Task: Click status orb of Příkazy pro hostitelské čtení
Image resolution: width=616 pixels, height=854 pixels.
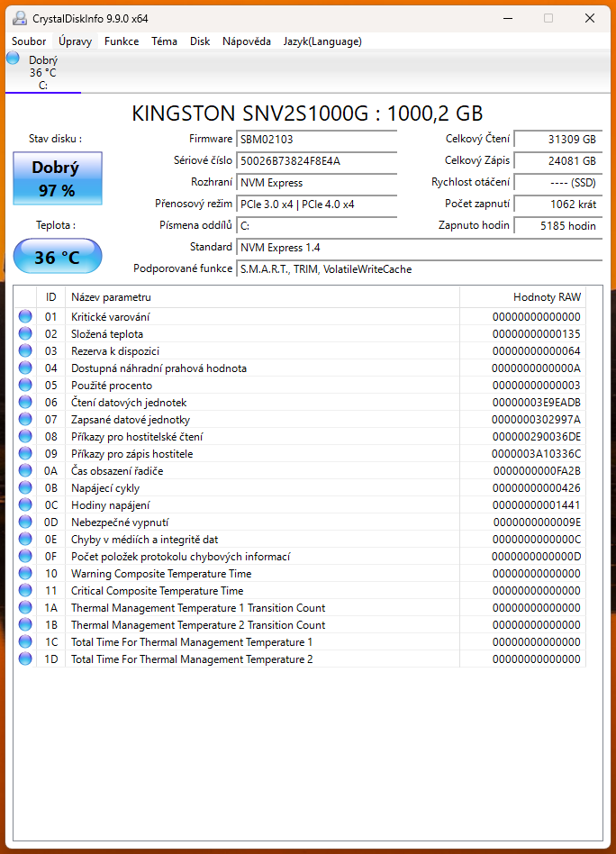Action: tap(25, 436)
